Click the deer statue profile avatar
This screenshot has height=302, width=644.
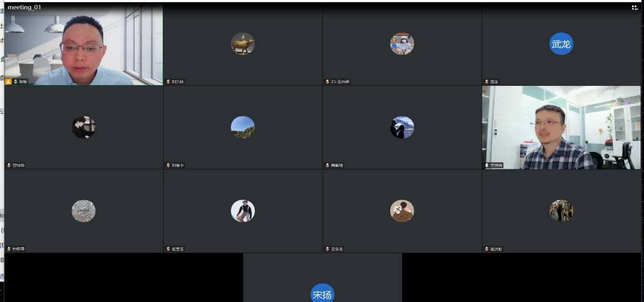[x=243, y=44]
